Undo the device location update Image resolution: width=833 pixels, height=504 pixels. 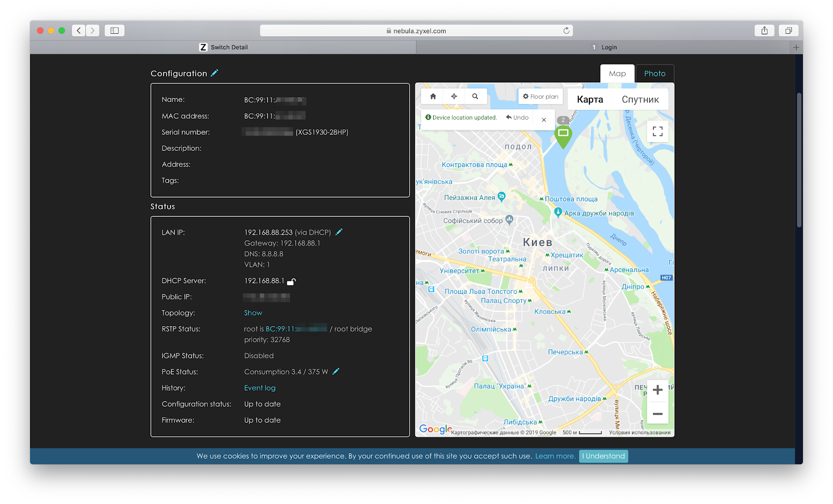(517, 118)
